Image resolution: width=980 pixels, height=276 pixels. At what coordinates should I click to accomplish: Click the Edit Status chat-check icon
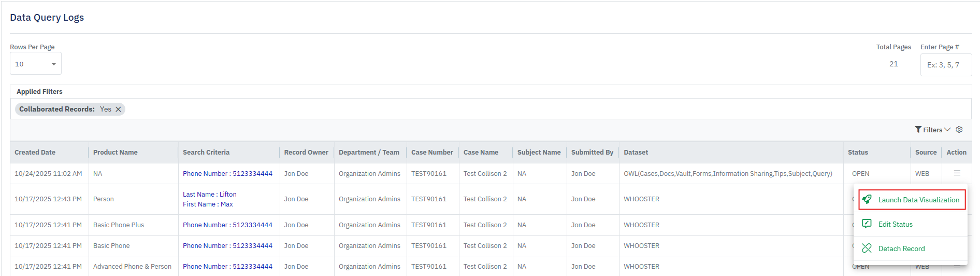pos(867,224)
